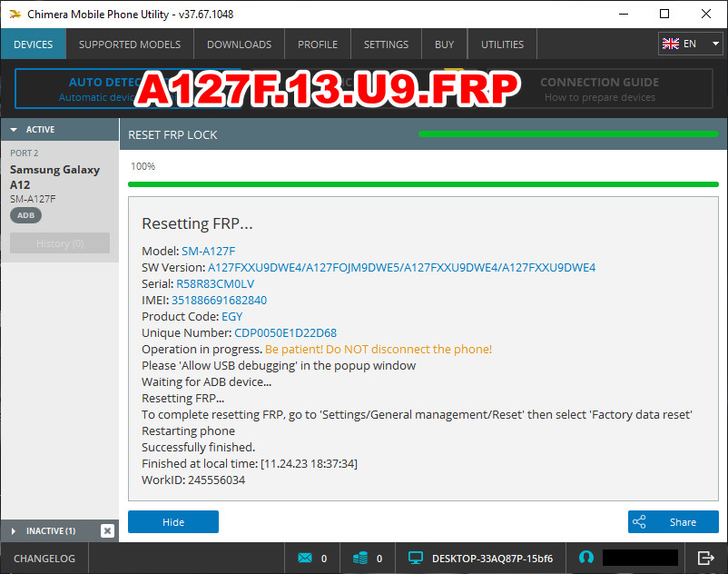This screenshot has height=574, width=728.
Task: Collapse the ACTIVE devices panel
Action: point(12,129)
